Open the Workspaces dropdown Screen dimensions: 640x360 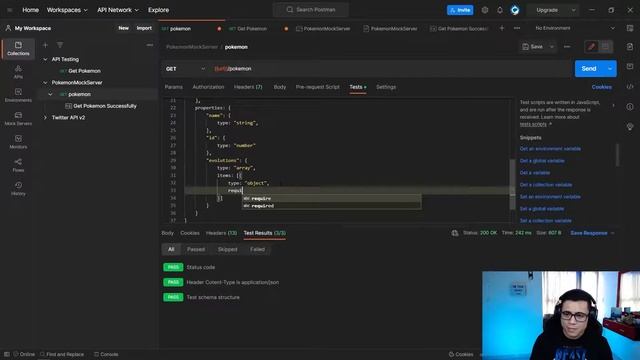tap(67, 10)
